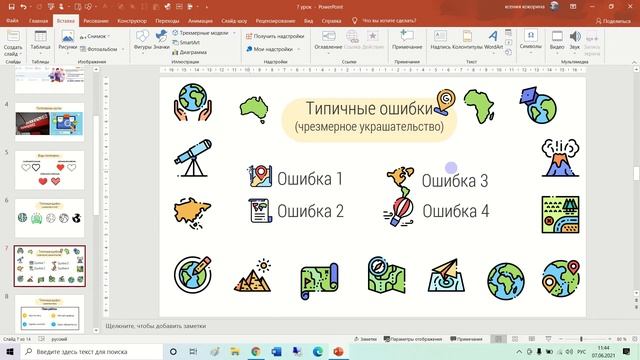Get add-ins via Получить надстройки

coord(275,36)
